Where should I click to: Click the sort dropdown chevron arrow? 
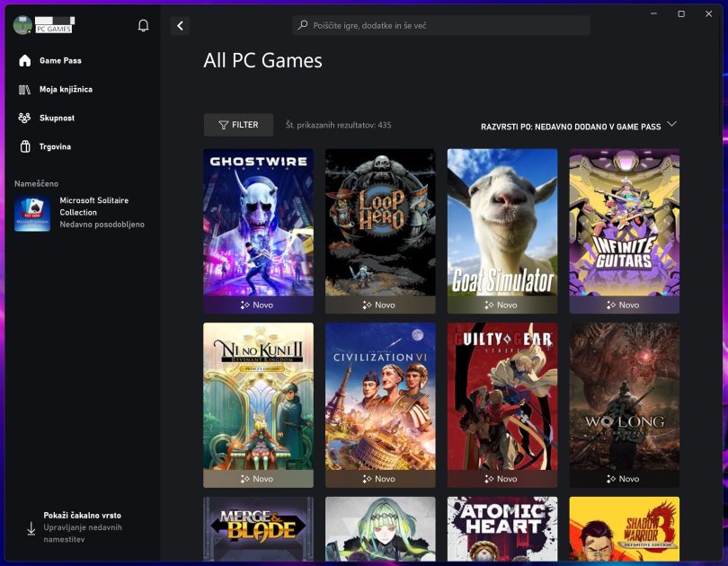click(x=671, y=124)
